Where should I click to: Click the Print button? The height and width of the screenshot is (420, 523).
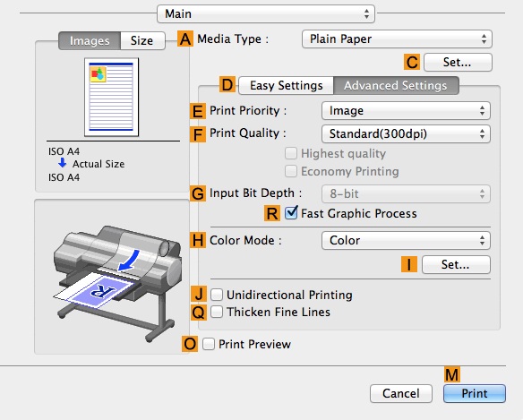475,394
